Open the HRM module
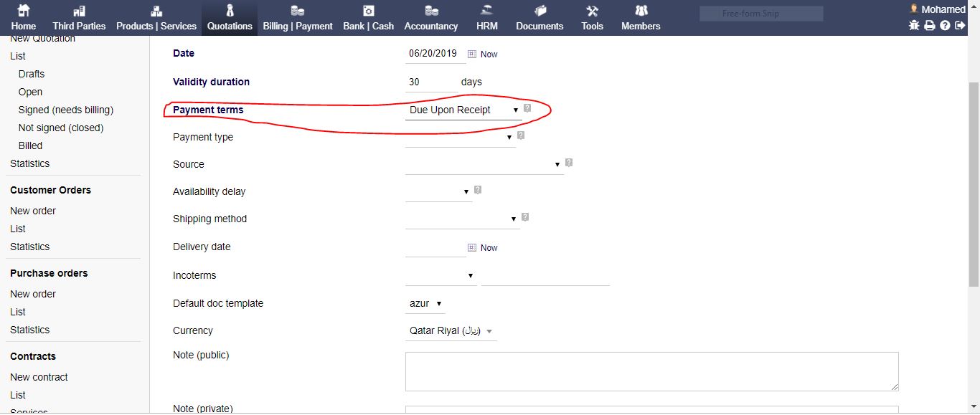Viewport: 980px width, 415px height. tap(487, 18)
